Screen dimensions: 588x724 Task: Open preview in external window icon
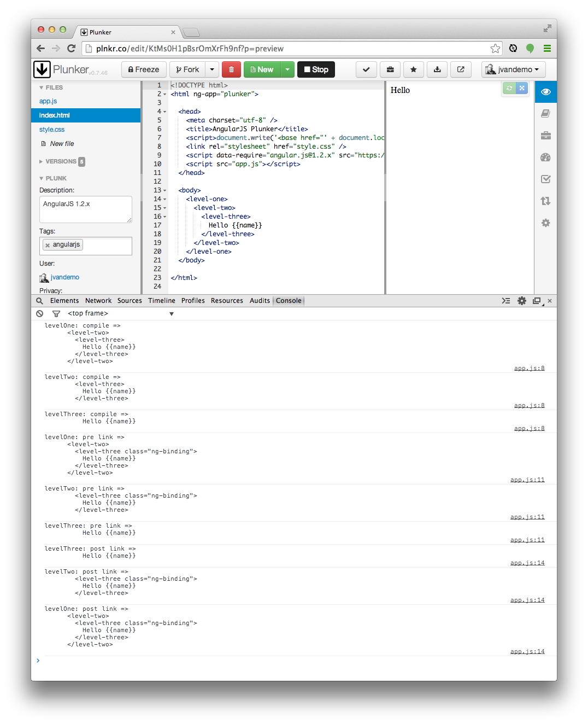[461, 69]
